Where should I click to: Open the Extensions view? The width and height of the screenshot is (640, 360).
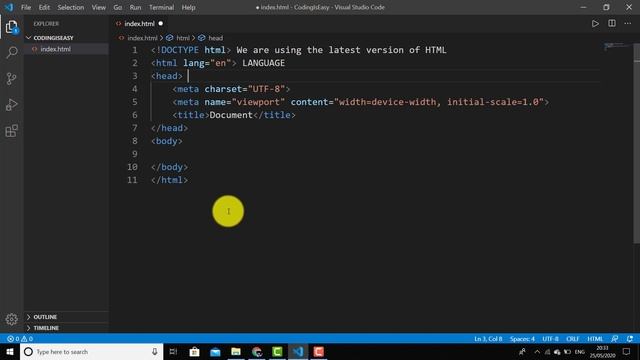coord(11,131)
